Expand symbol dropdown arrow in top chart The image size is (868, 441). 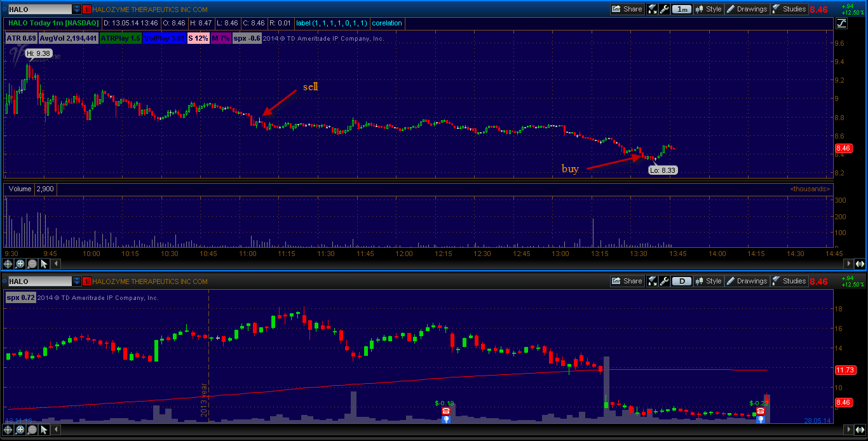(77, 10)
